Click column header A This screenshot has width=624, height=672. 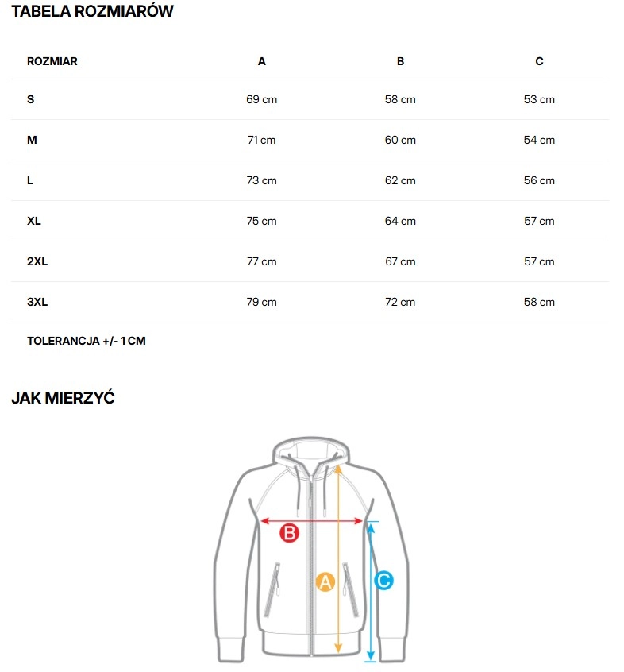coord(262,61)
